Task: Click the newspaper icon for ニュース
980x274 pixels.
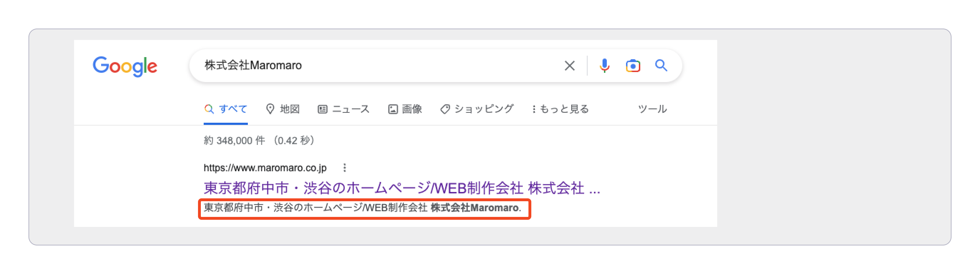Action: click(x=322, y=110)
